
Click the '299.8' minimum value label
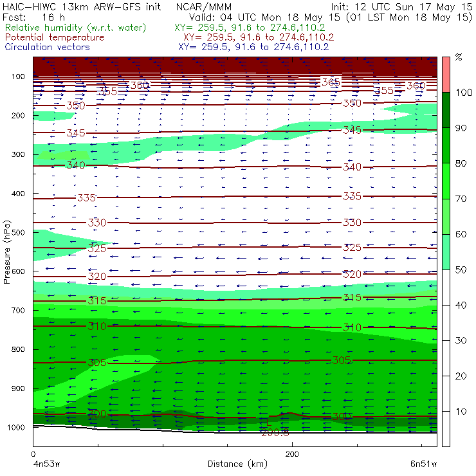click(x=275, y=433)
